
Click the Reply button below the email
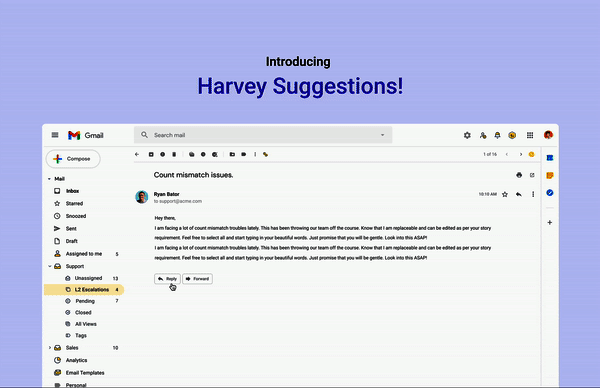coord(167,279)
